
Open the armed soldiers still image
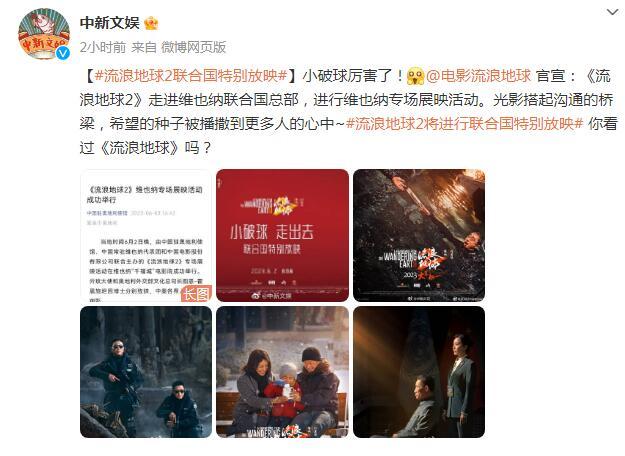tap(146, 372)
